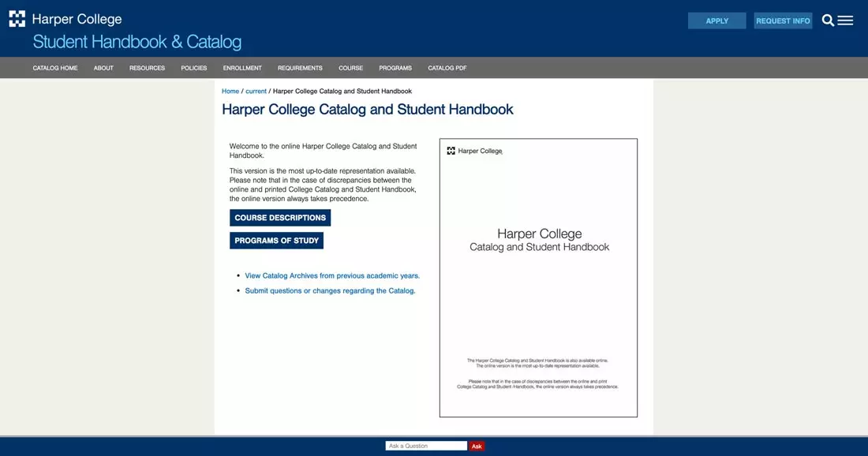View Catalog Archives from previous academic years
Screen dimensions: 868x456
pyautogui.click(x=331, y=275)
